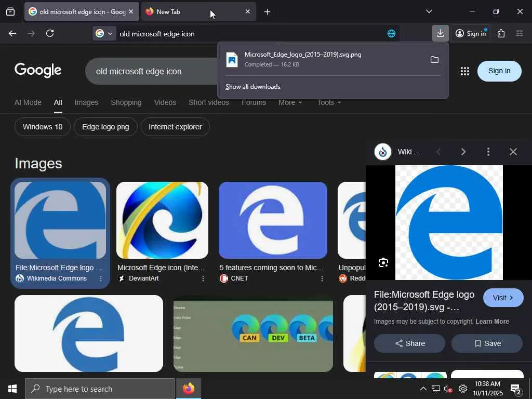Close the image preview panel
This screenshot has width=532, height=399.
513,152
